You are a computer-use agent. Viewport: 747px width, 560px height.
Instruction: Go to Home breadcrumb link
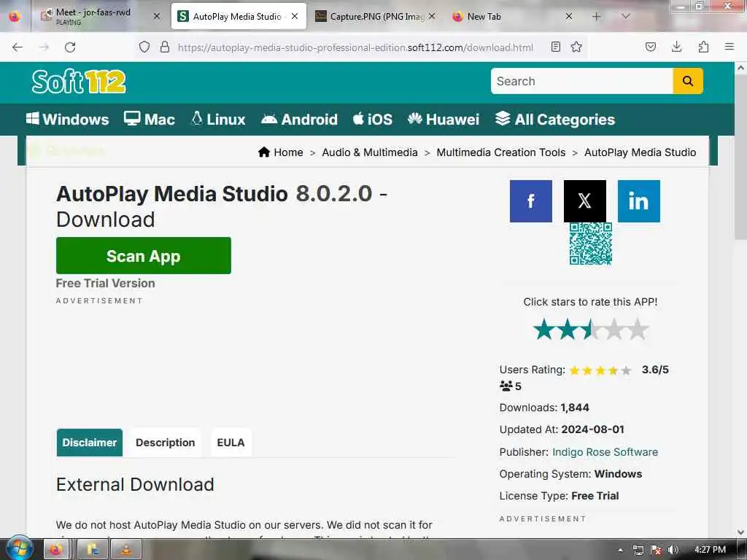click(x=281, y=152)
